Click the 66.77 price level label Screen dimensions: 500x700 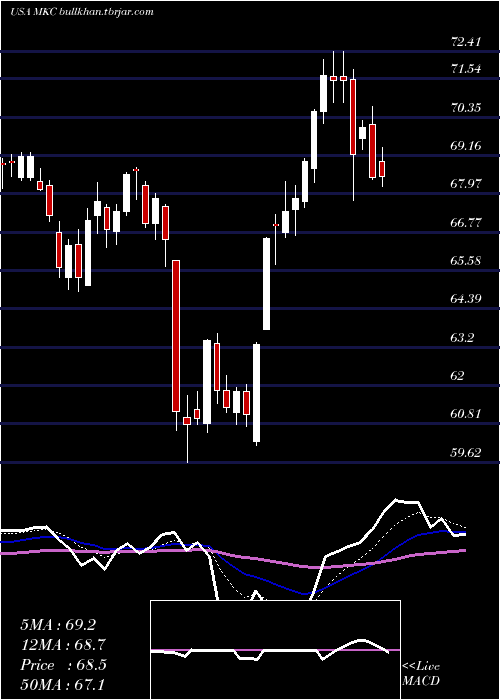click(x=467, y=222)
